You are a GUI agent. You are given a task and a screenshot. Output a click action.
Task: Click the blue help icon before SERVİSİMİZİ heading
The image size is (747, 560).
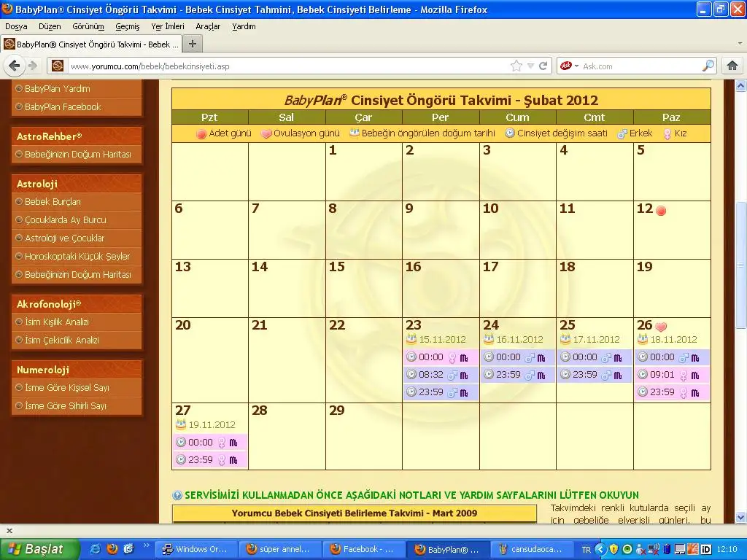click(177, 495)
